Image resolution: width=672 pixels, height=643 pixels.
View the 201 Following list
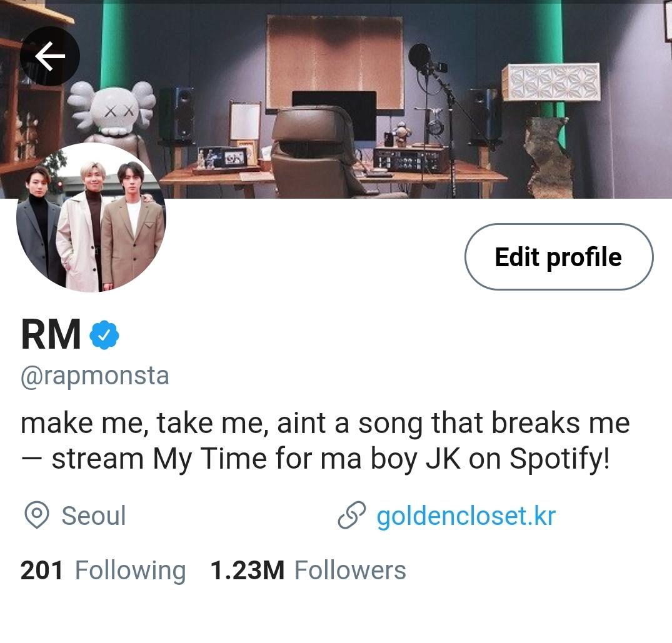click(103, 571)
